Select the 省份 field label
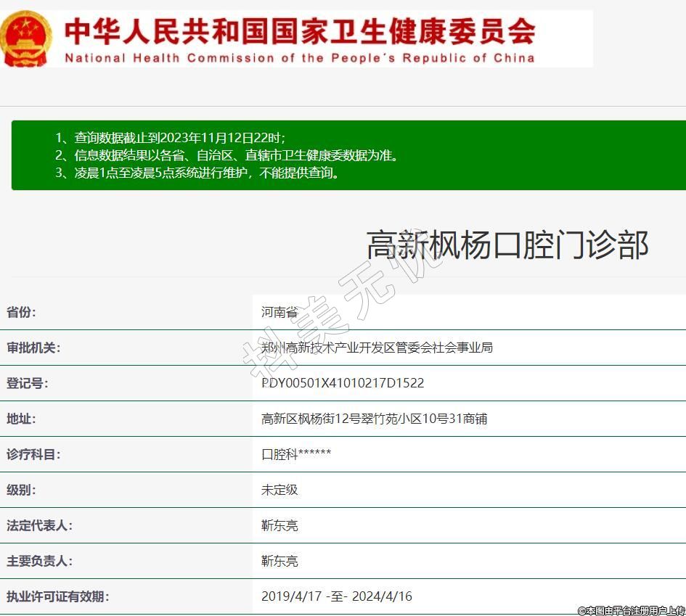 click(x=21, y=312)
